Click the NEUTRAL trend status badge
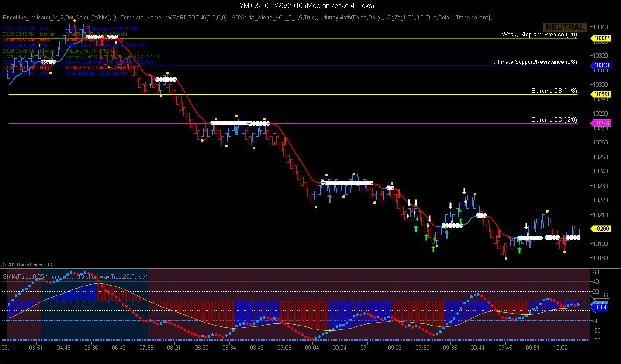Viewport: 621px width, 364px height. 565,27
